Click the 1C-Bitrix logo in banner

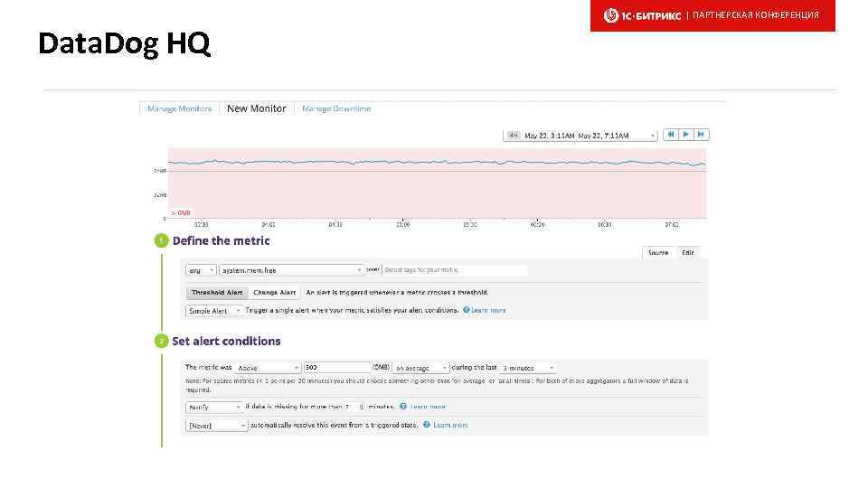click(642, 15)
